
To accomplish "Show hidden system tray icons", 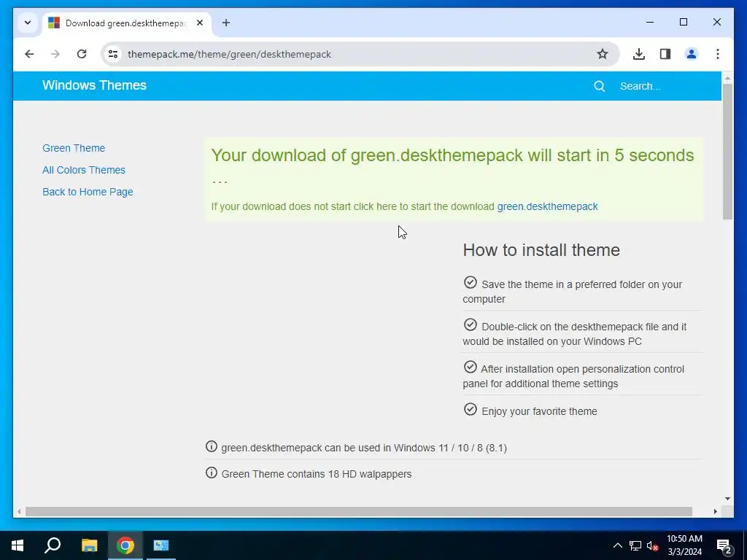I will [617, 545].
